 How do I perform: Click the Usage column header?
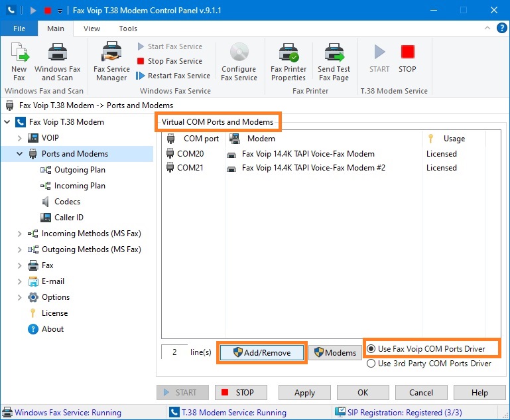tap(454, 139)
